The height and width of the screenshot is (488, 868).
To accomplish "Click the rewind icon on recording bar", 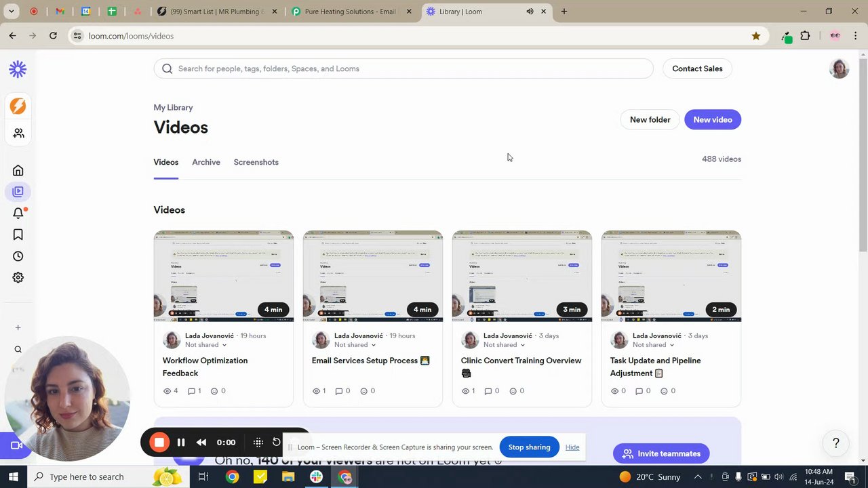I will coord(201,443).
